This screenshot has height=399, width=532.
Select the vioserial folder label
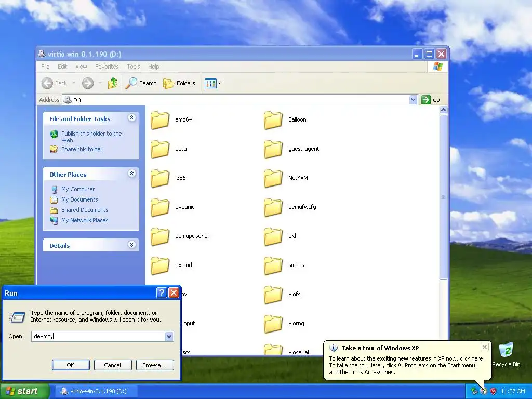tap(299, 352)
